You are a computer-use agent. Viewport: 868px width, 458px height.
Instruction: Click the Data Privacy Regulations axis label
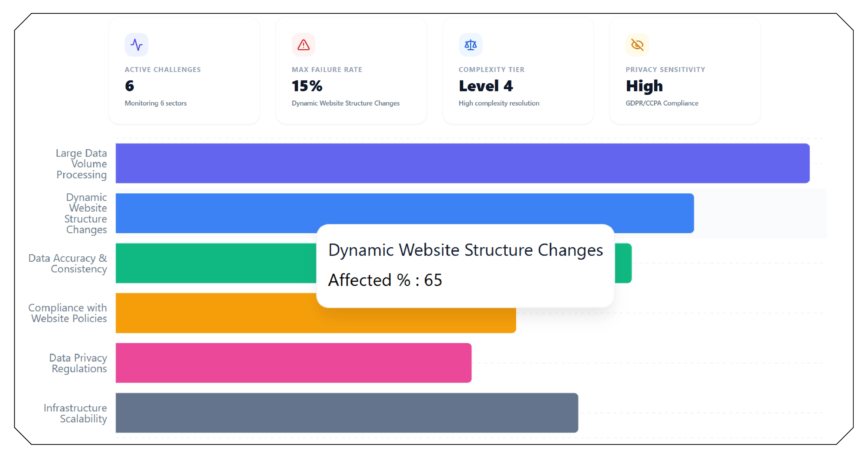point(78,363)
